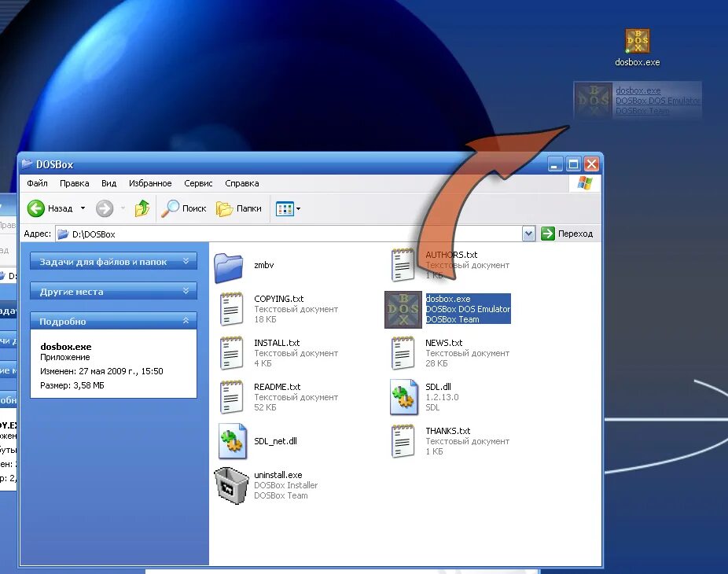Click the highlighted dosbox.exe file name
728x574 pixels.
click(x=448, y=299)
